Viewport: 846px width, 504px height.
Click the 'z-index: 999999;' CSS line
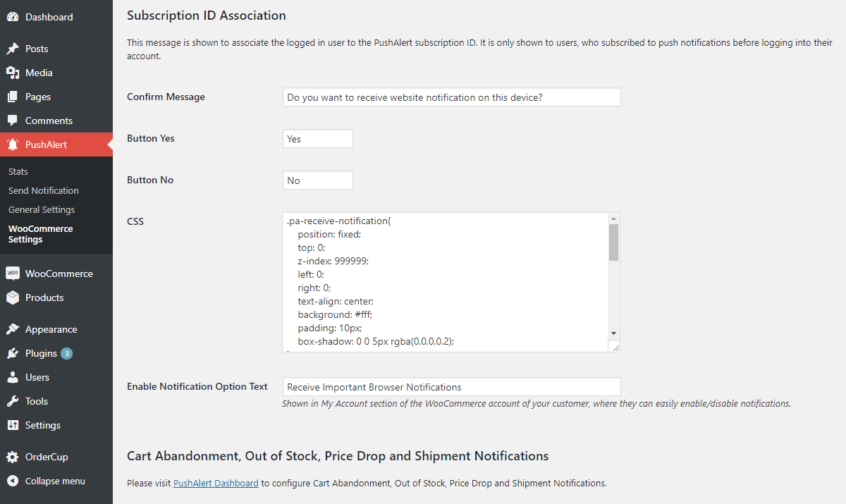coord(333,261)
